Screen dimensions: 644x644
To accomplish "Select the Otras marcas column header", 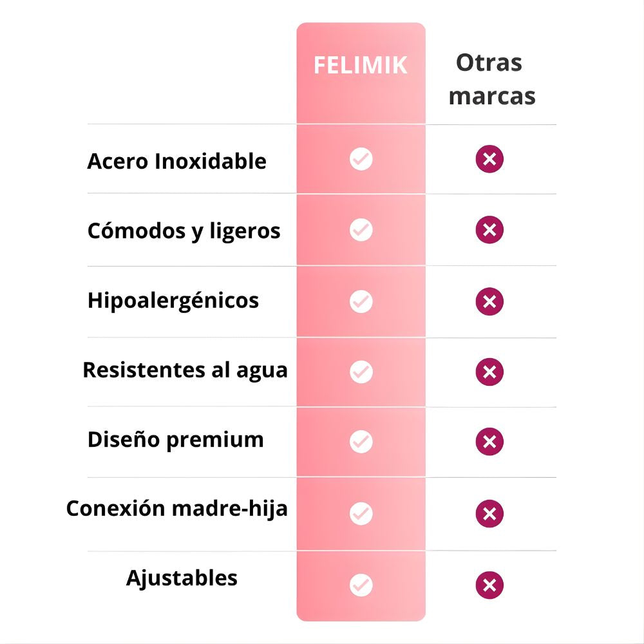I will tap(492, 79).
